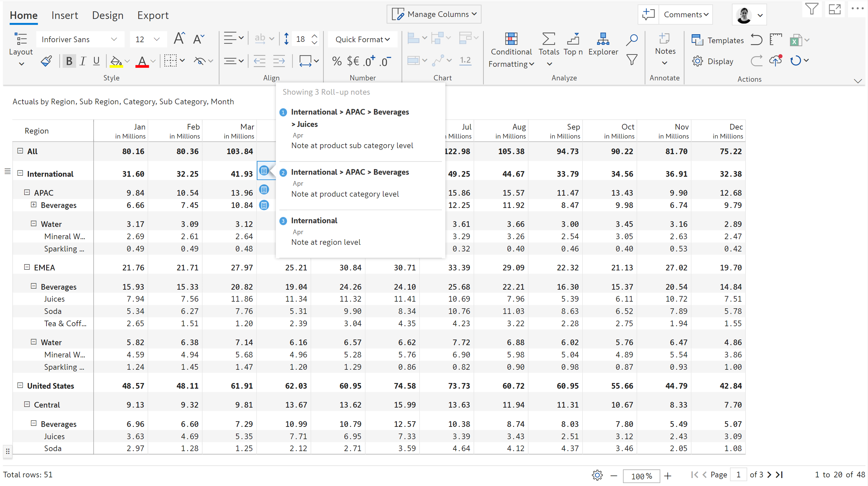Click the page number input field
This screenshot has width=868, height=486.
coord(738,475)
